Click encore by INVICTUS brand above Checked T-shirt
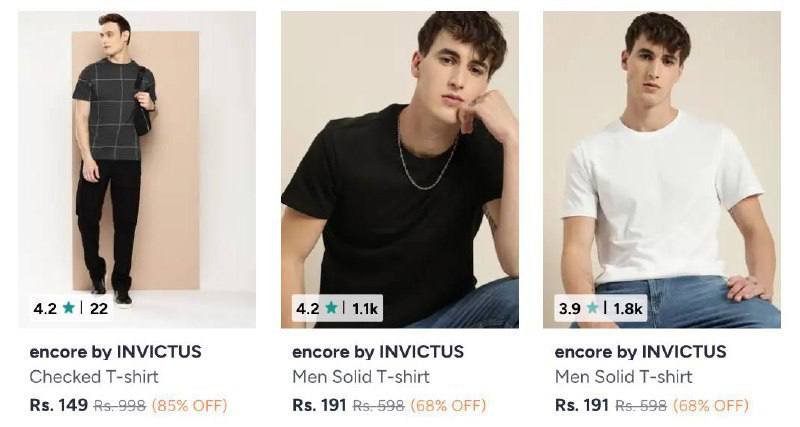Image resolution: width=800 pixels, height=427 pixels. tap(115, 351)
